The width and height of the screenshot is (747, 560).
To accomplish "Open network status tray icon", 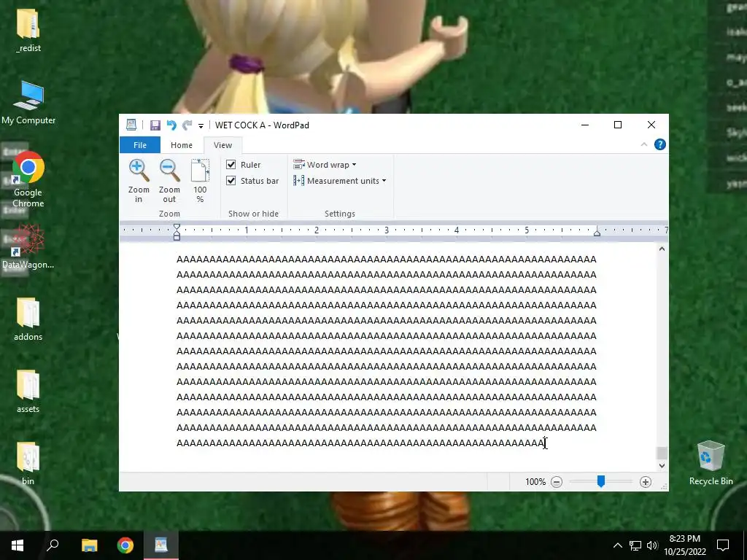I will point(635,545).
